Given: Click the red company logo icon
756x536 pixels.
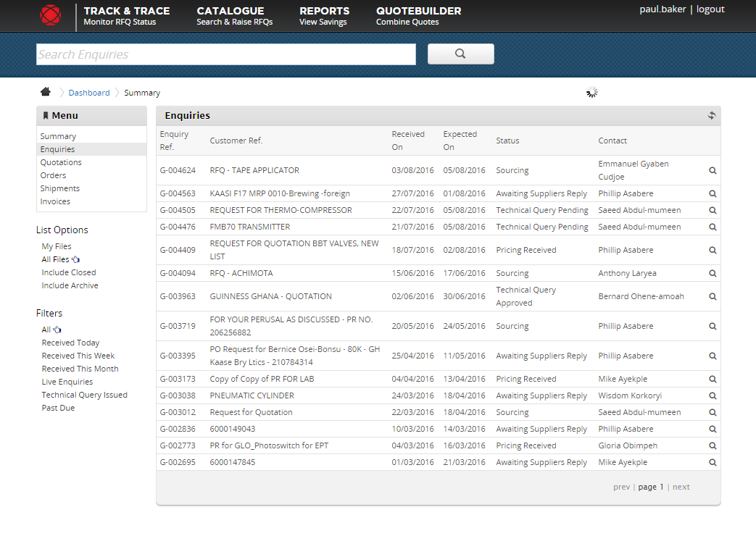Looking at the screenshot, I should click(50, 15).
